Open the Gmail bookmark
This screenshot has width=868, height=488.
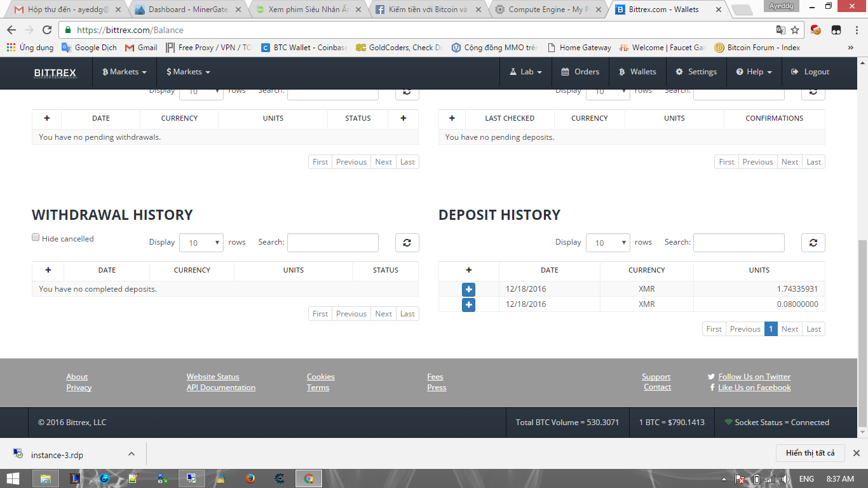(x=141, y=48)
